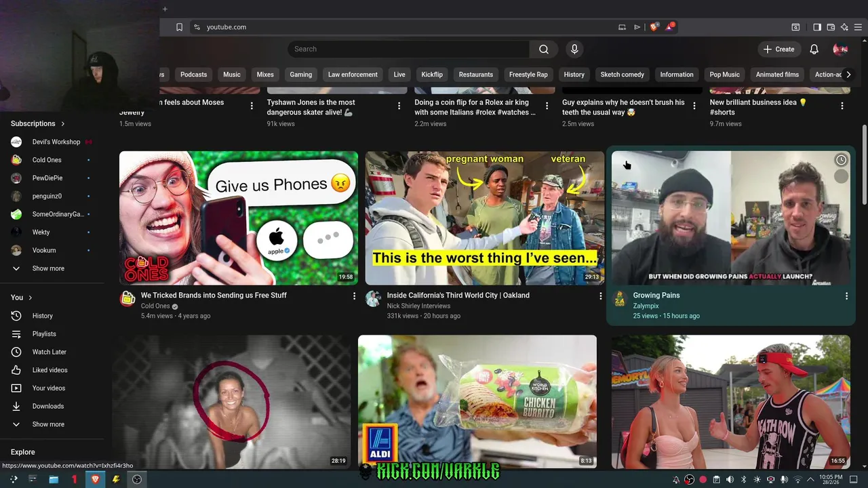Toggle the red recording indicator in tray
868x488 pixels.
[703, 479]
